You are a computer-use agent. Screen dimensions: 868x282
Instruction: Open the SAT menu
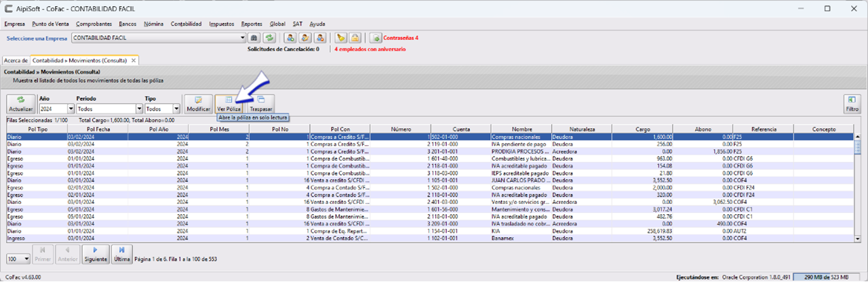tap(298, 24)
